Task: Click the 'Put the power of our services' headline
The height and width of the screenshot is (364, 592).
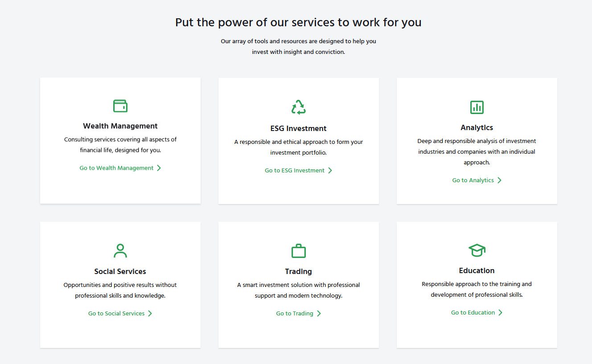Action: point(298,22)
